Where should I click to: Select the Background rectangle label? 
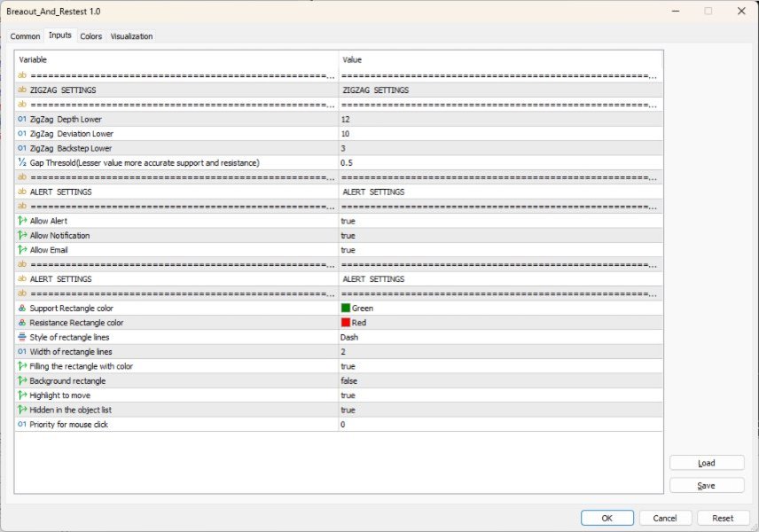coord(67,380)
